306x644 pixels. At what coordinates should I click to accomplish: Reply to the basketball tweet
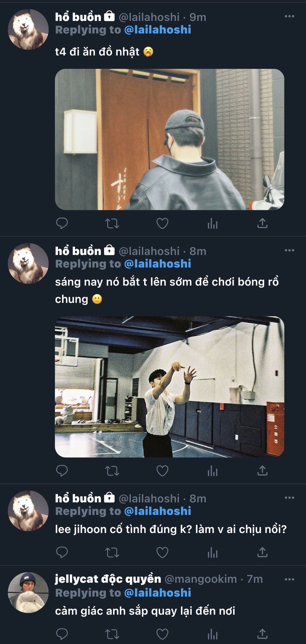click(62, 471)
